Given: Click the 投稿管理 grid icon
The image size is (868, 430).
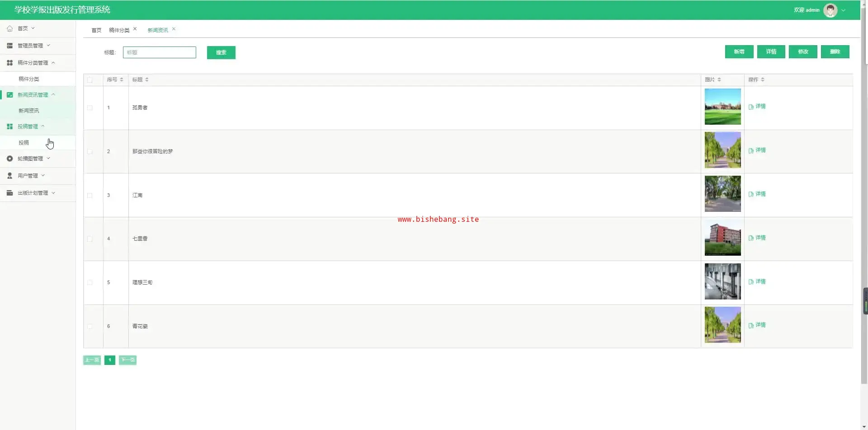Looking at the screenshot, I should (x=9, y=126).
